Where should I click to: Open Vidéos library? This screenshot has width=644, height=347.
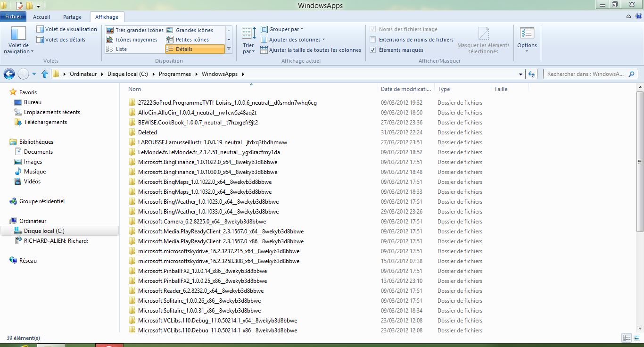(27, 182)
